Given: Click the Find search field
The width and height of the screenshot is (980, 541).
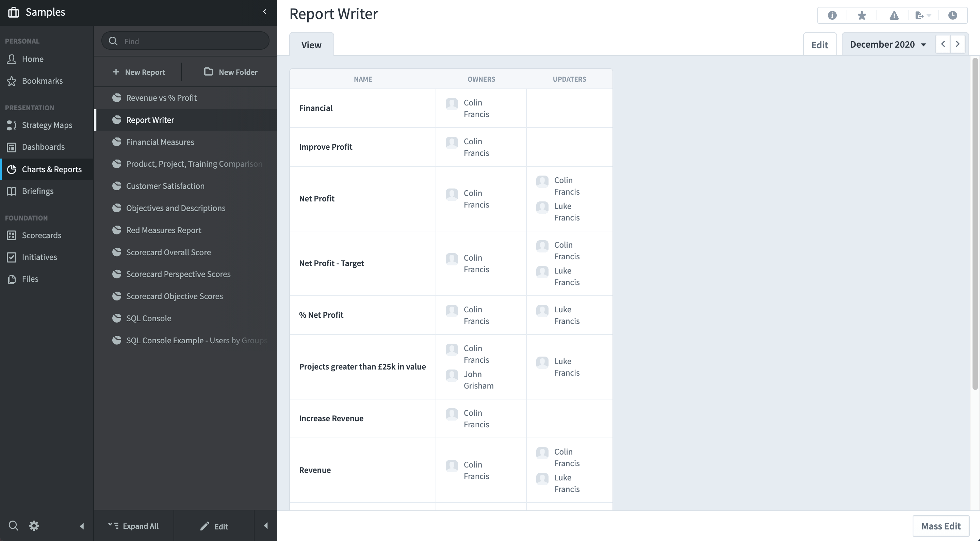Looking at the screenshot, I should 185,41.
